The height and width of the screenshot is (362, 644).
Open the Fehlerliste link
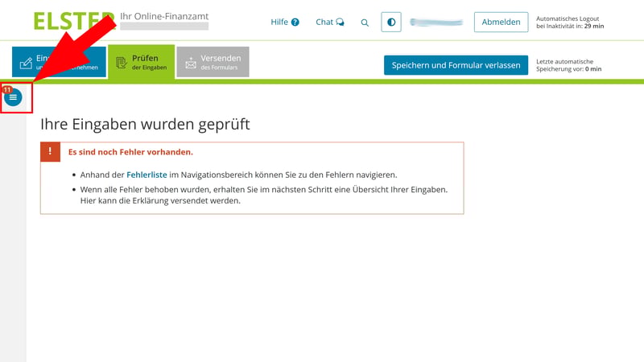pyautogui.click(x=147, y=175)
